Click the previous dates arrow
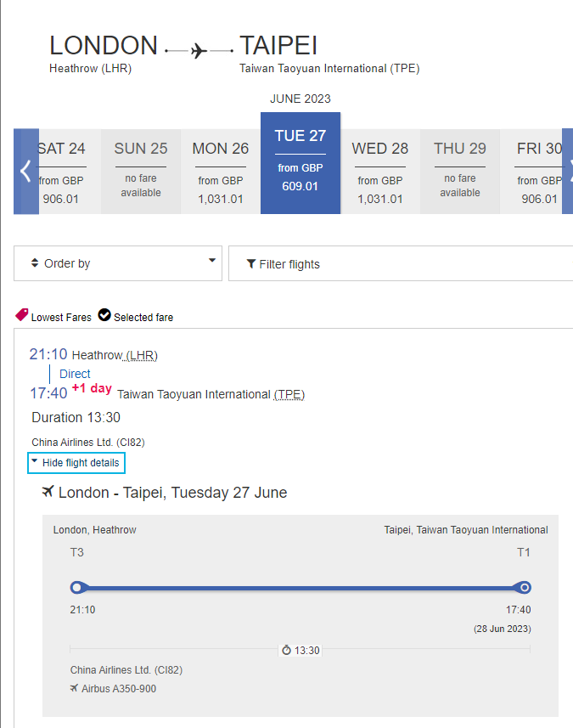Screen dimensions: 573x728 [25, 171]
